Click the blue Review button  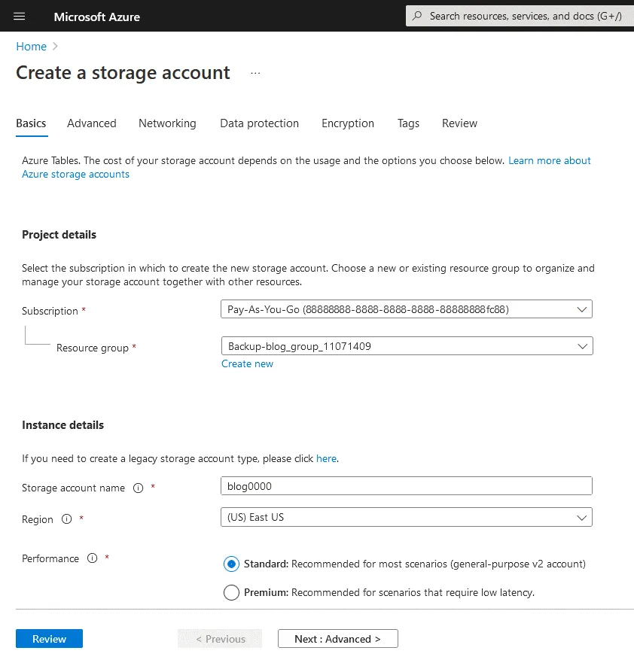point(49,639)
